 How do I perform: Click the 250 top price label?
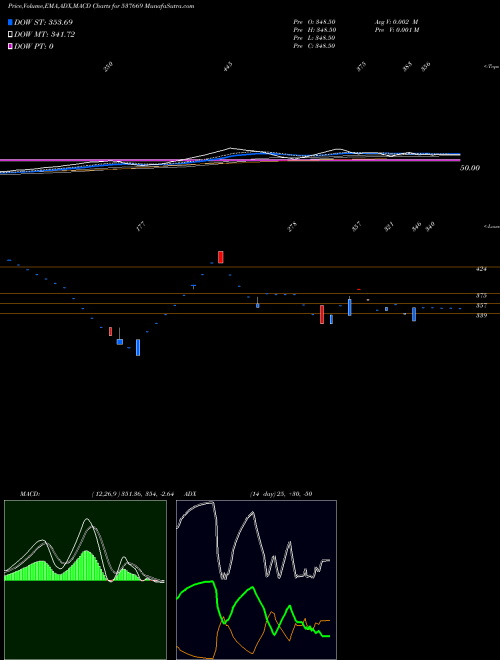click(109, 67)
